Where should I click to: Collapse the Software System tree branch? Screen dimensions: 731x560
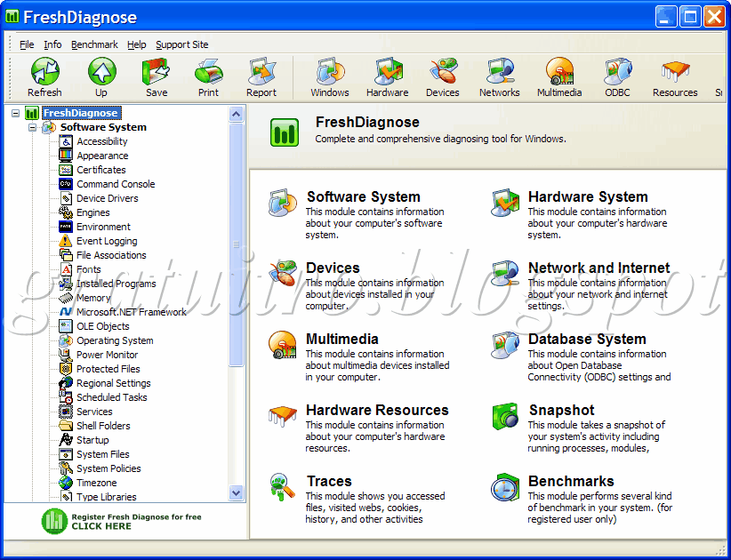32,127
